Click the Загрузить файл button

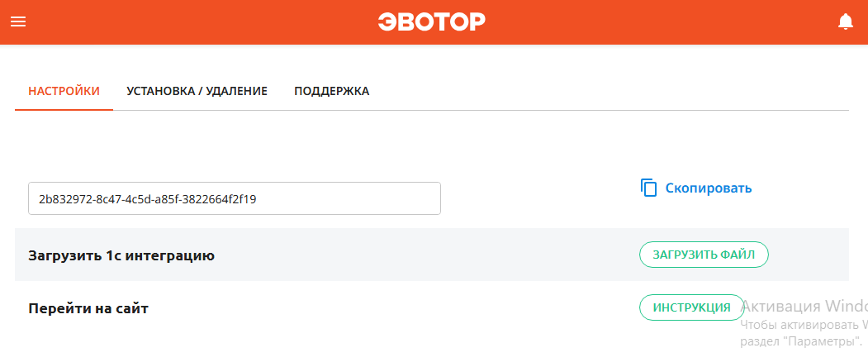coord(704,255)
